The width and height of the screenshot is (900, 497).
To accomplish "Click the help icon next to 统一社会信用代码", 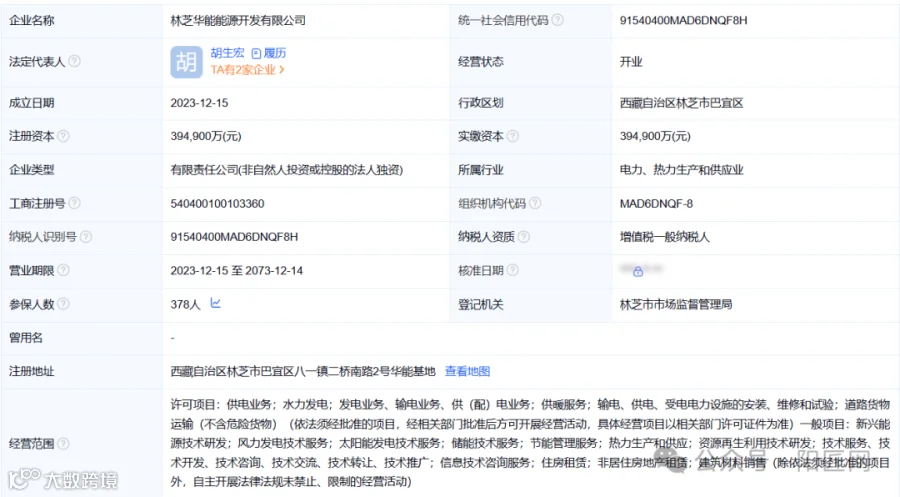I will (x=557, y=20).
